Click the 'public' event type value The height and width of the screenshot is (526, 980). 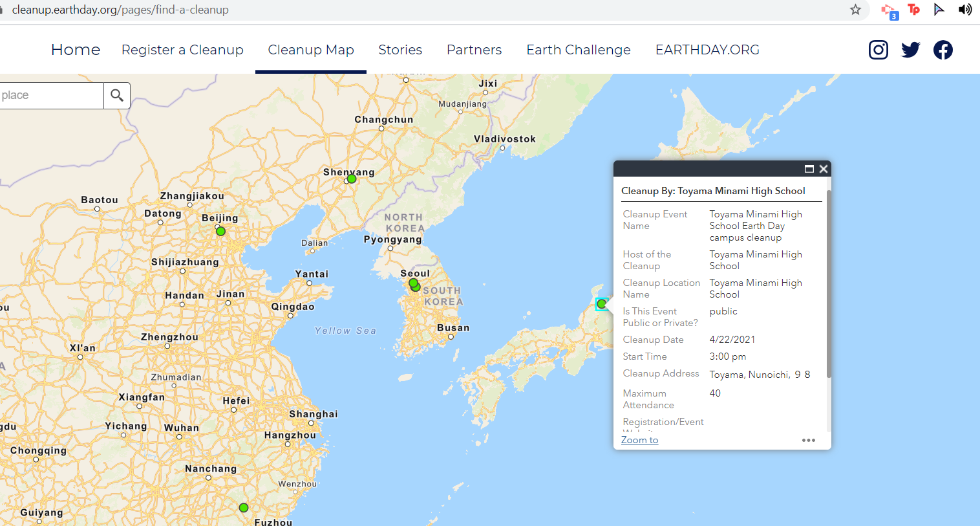click(723, 311)
